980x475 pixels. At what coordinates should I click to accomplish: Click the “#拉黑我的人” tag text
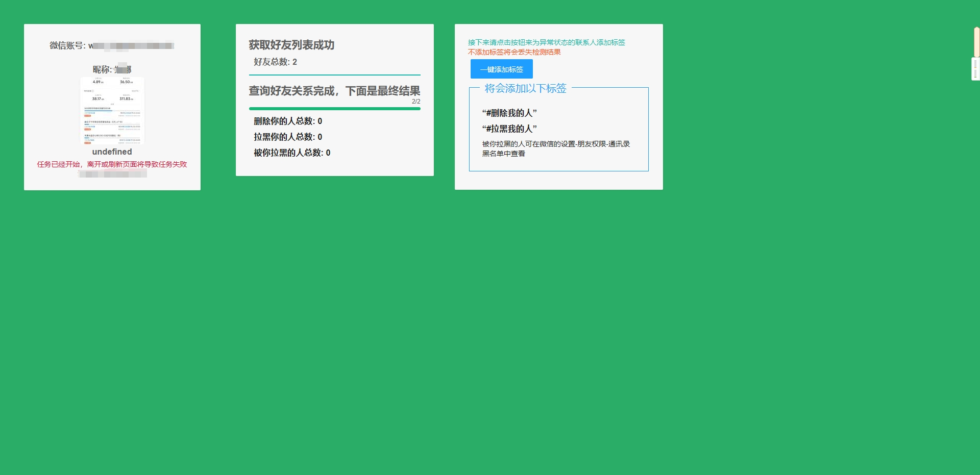pyautogui.click(x=509, y=129)
